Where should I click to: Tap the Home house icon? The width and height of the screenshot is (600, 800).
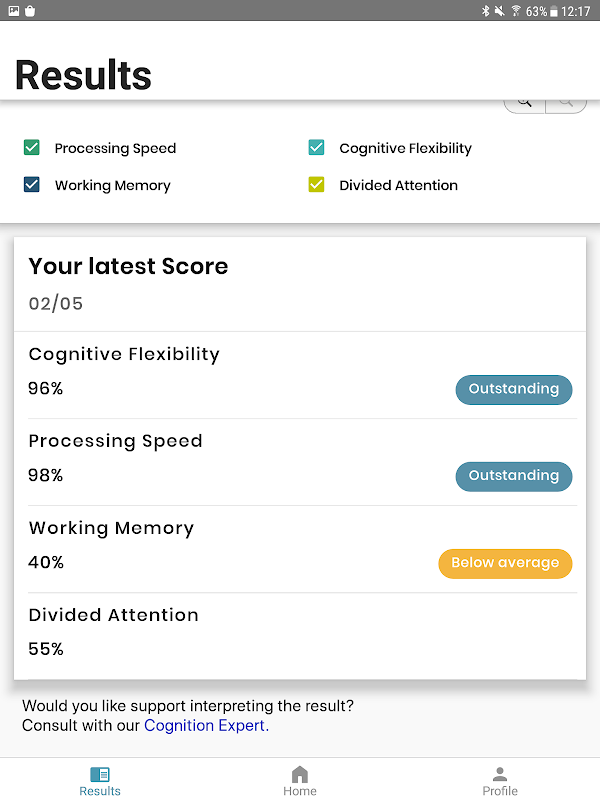tap(300, 774)
